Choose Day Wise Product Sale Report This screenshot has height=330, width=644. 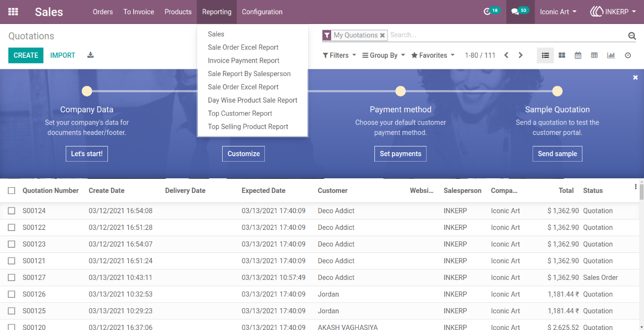[x=252, y=100]
